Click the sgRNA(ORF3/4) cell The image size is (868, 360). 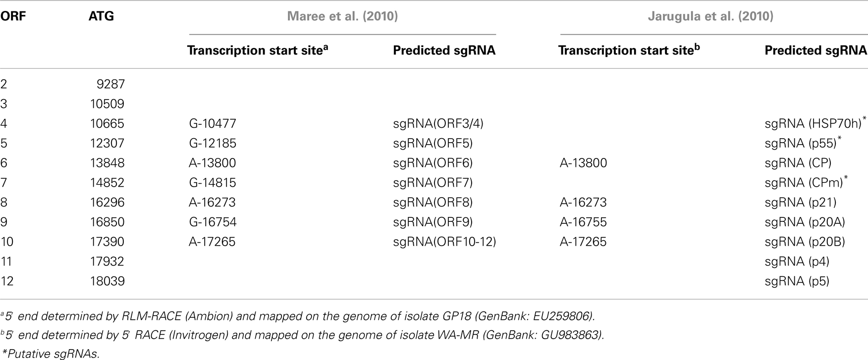pyautogui.click(x=438, y=123)
